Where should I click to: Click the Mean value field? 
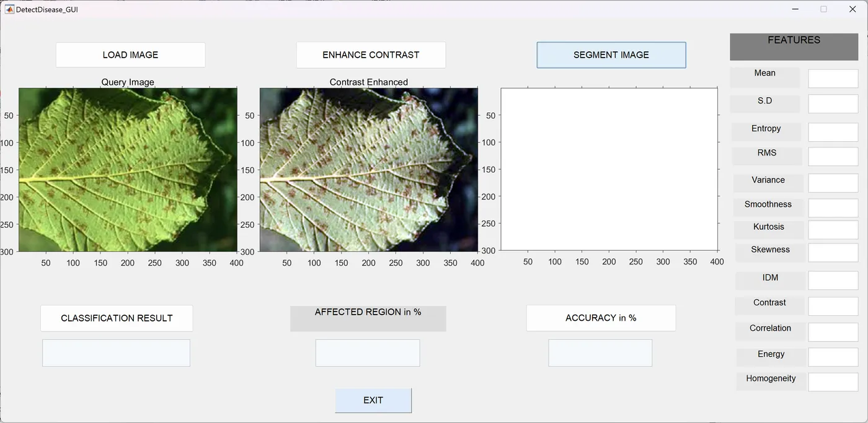pyautogui.click(x=833, y=79)
